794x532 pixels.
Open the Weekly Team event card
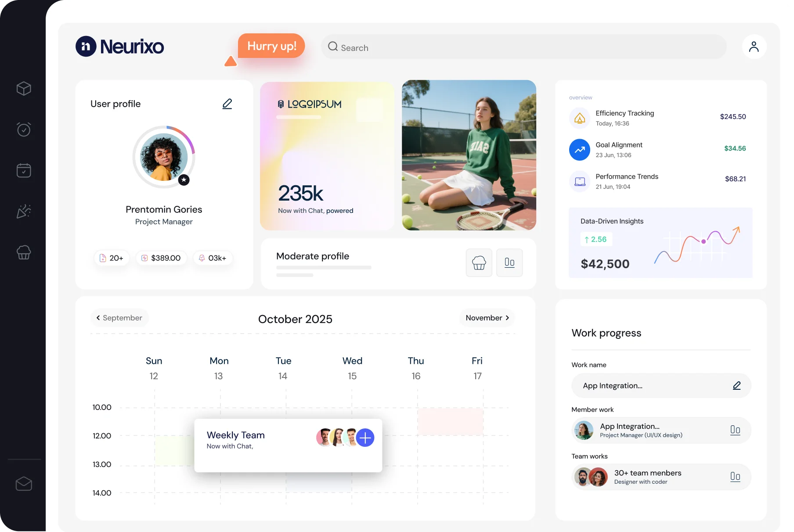288,446
